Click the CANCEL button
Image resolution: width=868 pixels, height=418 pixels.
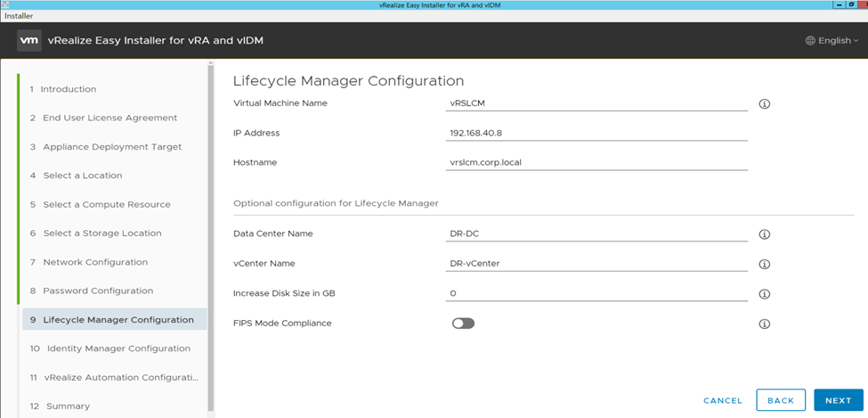[x=722, y=400]
